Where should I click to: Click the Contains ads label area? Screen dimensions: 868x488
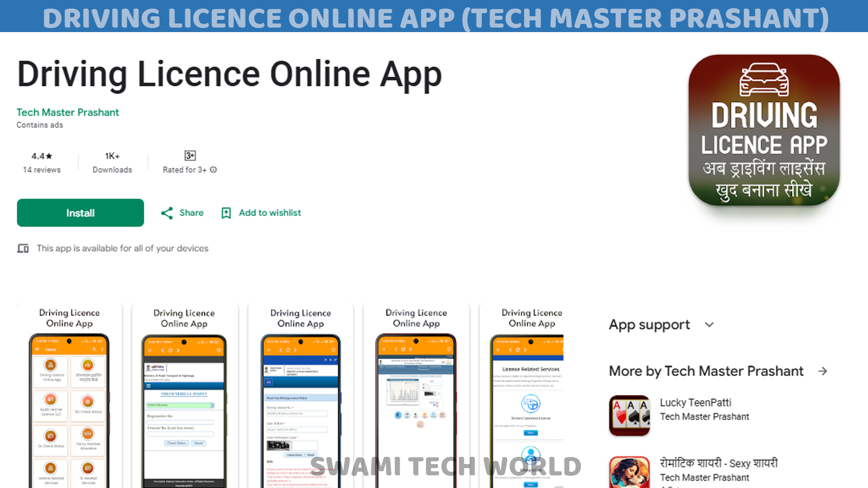click(x=39, y=125)
